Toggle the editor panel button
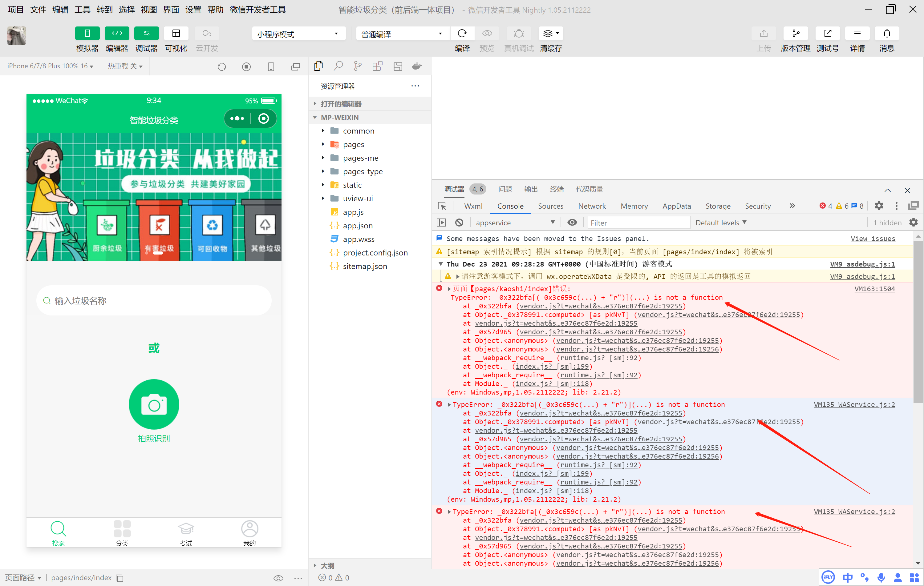Viewport: 924px width, 586px height. pyautogui.click(x=117, y=34)
